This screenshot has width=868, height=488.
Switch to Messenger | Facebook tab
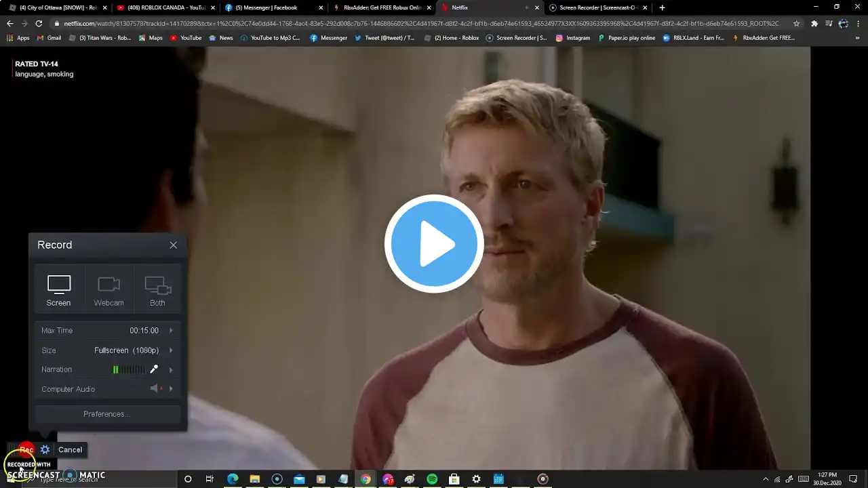point(273,7)
